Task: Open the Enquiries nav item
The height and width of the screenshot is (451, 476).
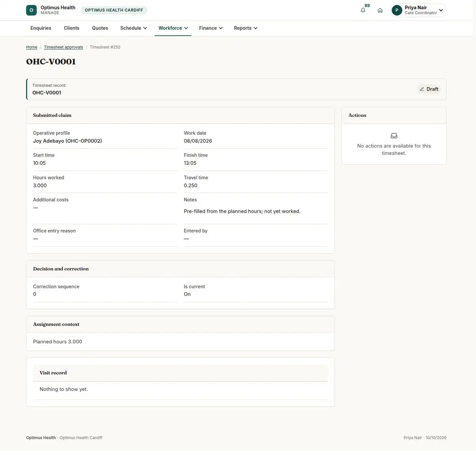Action: [x=41, y=28]
